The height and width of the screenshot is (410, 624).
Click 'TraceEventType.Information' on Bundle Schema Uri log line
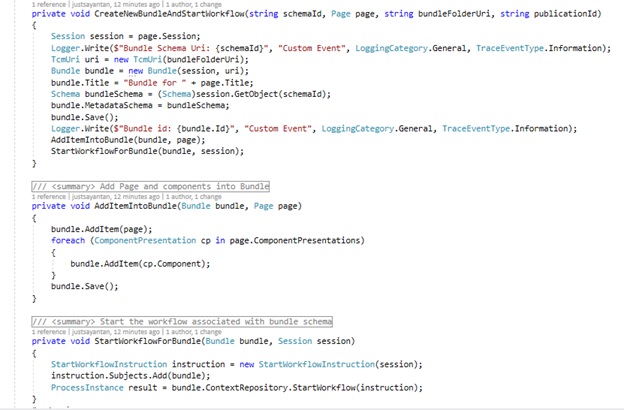pos(541,48)
